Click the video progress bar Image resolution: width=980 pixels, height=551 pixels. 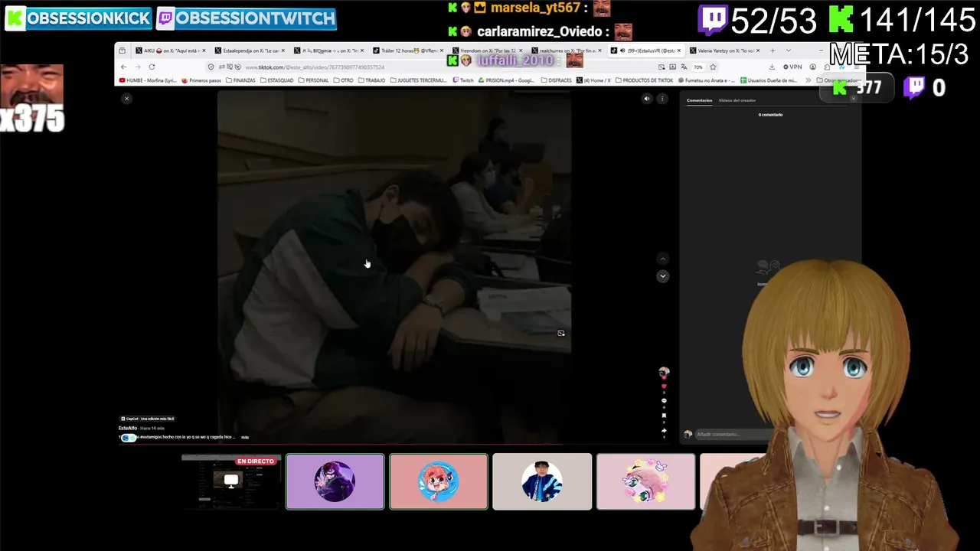pos(394,443)
